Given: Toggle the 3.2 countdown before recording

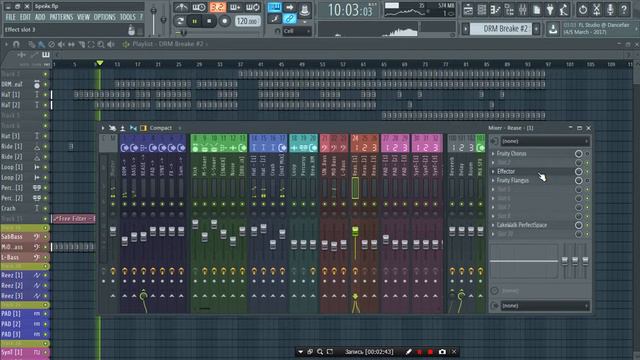Looking at the screenshot, I should pos(217,7).
